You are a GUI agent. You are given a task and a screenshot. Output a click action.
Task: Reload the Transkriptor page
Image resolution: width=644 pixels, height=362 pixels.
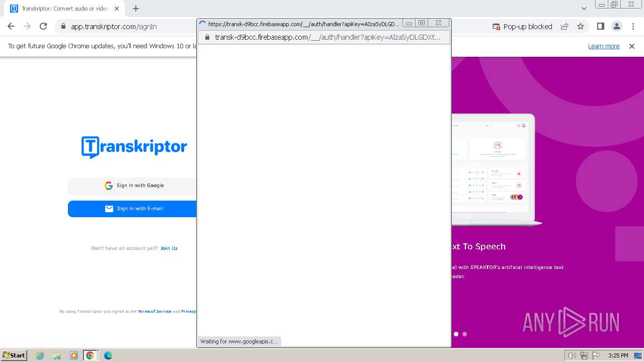click(43, 26)
